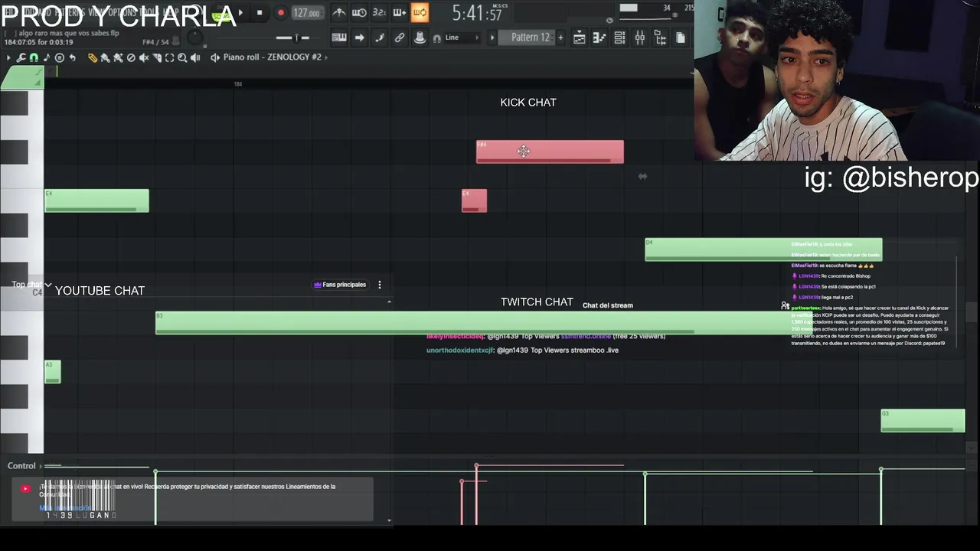Screen dimensions: 980x551
Task: Select the Slice tool in piano roll
Action: pos(157,57)
